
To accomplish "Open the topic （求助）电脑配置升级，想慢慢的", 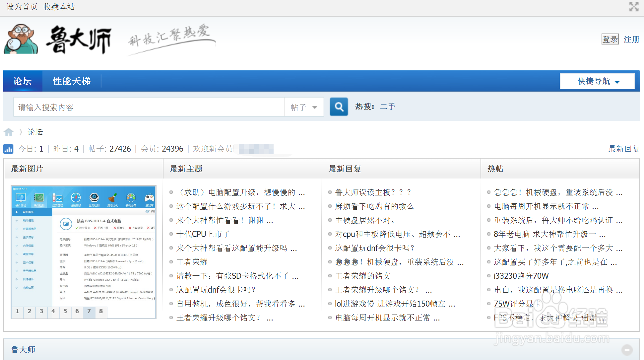I will (240, 192).
